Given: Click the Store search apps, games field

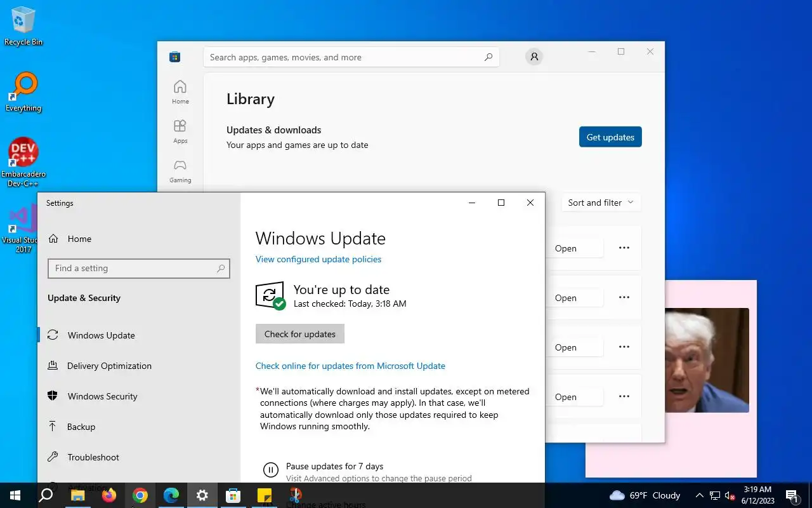Looking at the screenshot, I should (x=351, y=57).
